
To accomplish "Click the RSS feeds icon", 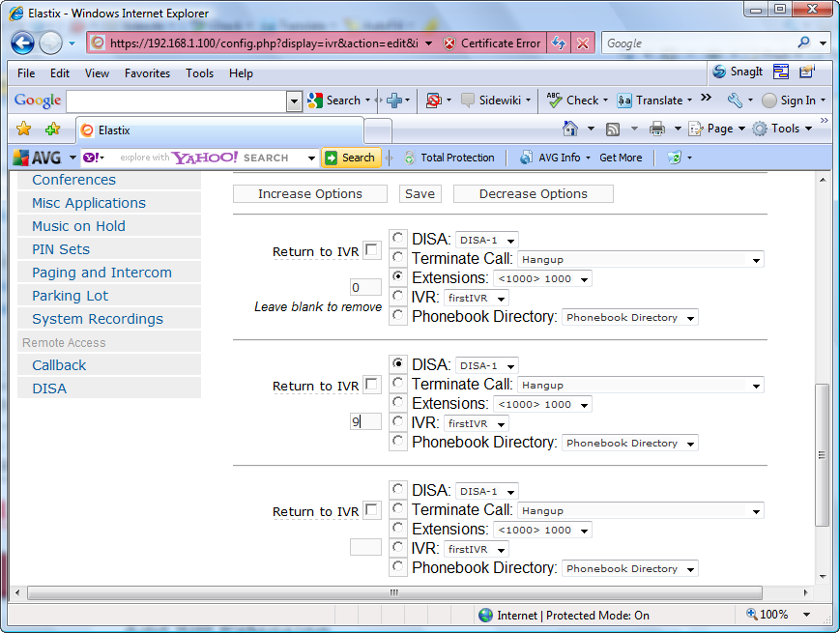I will [613, 129].
